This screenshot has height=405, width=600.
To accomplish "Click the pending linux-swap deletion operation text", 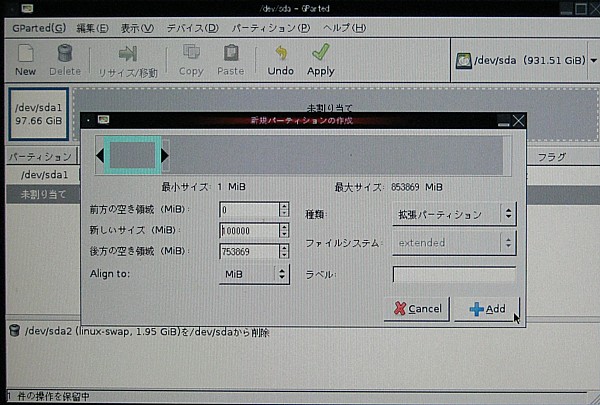I will click(147, 332).
